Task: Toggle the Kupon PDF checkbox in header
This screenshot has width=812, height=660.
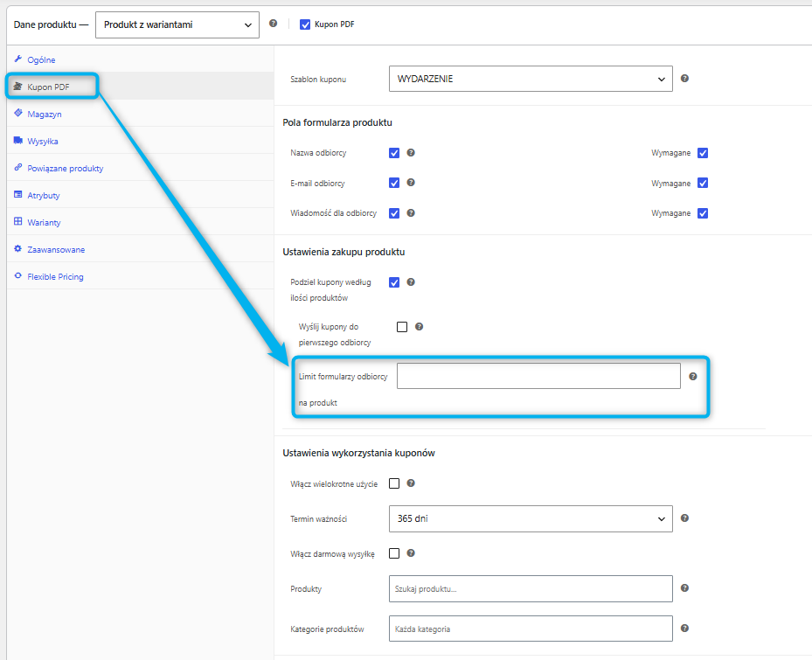Action: (x=305, y=24)
